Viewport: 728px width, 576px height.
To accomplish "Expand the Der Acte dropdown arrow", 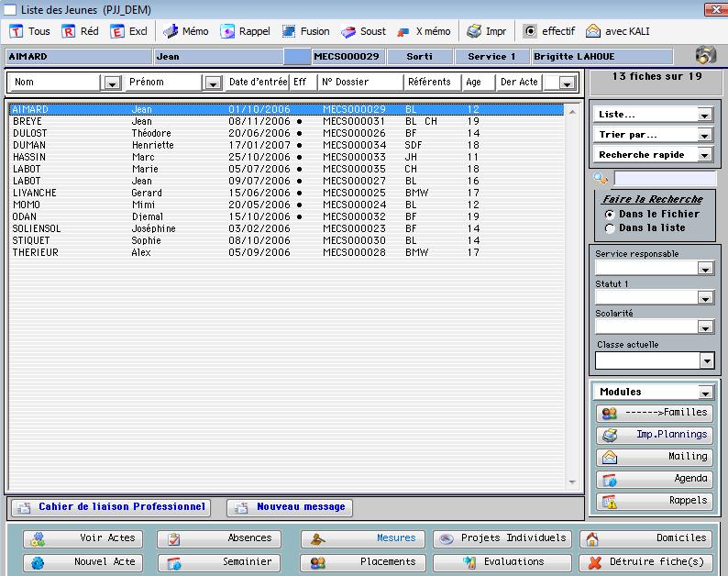I will tap(566, 83).
